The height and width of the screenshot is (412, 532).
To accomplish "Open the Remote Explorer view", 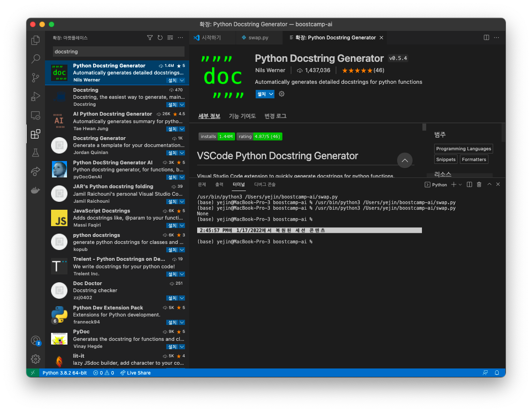I will pos(36,116).
